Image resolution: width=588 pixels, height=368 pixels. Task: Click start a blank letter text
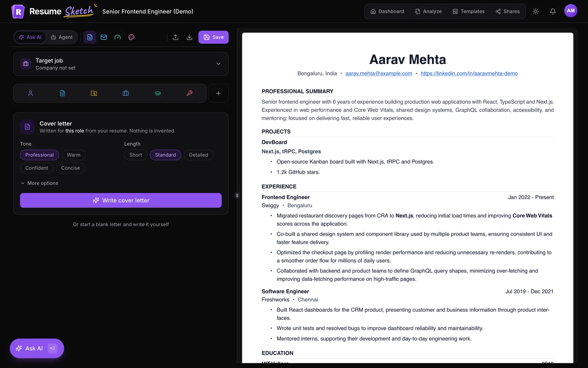point(121,224)
